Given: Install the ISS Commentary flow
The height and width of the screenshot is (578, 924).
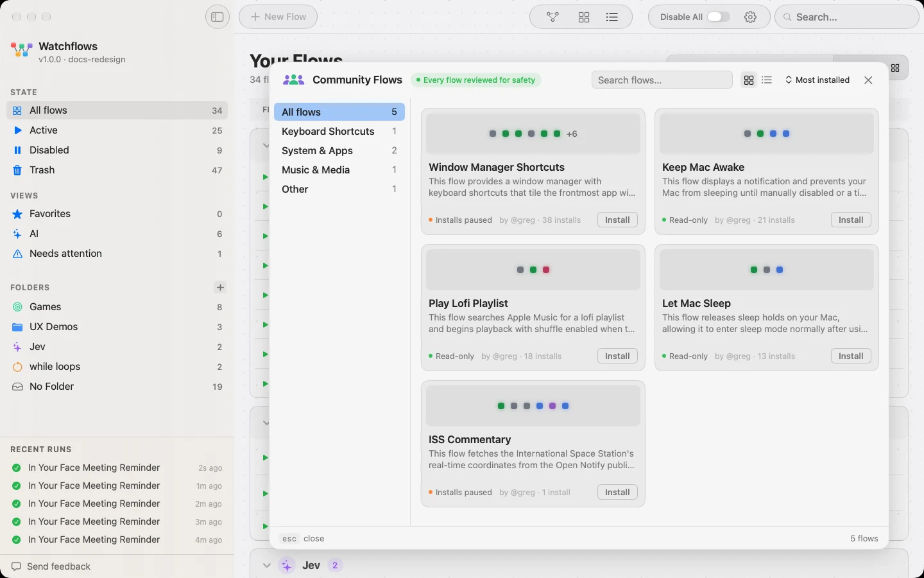Looking at the screenshot, I should pos(617,492).
